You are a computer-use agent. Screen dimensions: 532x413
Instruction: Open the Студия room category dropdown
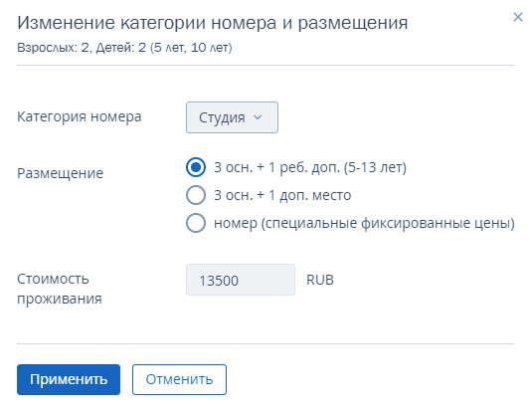232,117
